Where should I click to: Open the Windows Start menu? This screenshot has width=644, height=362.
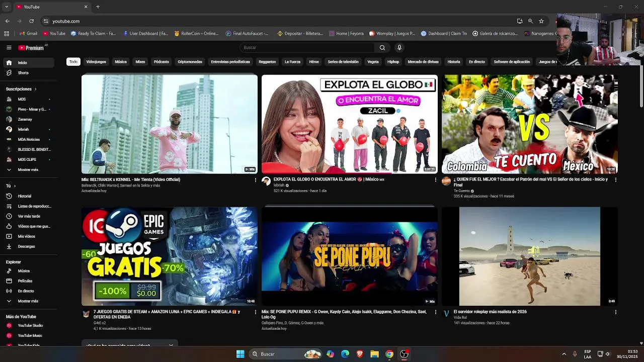(240, 354)
